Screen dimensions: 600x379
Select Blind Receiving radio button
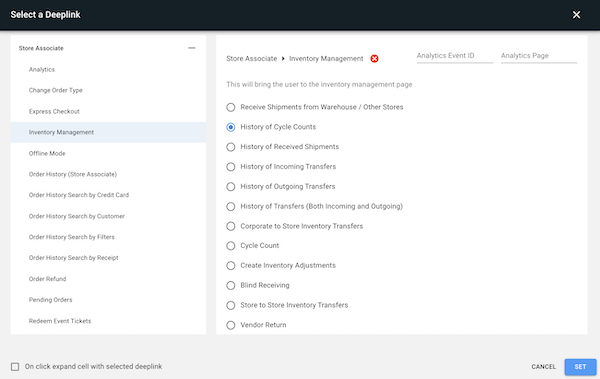tap(230, 286)
